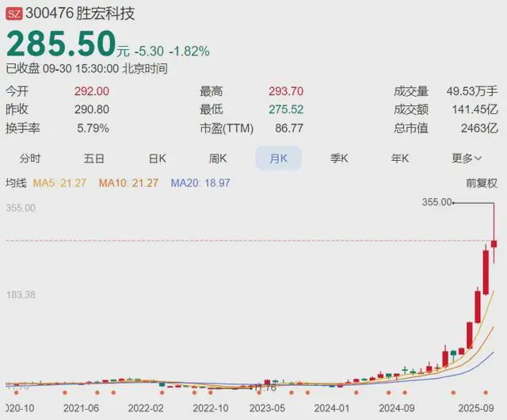Click the red SZ exchange badge
This screenshot has height=420, width=507.
[x=14, y=14]
